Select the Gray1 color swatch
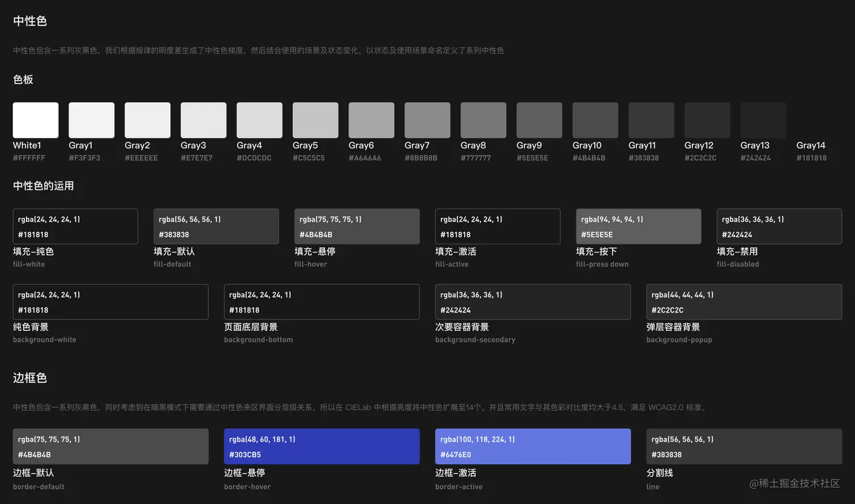The width and height of the screenshot is (855, 504). pyautogui.click(x=92, y=120)
